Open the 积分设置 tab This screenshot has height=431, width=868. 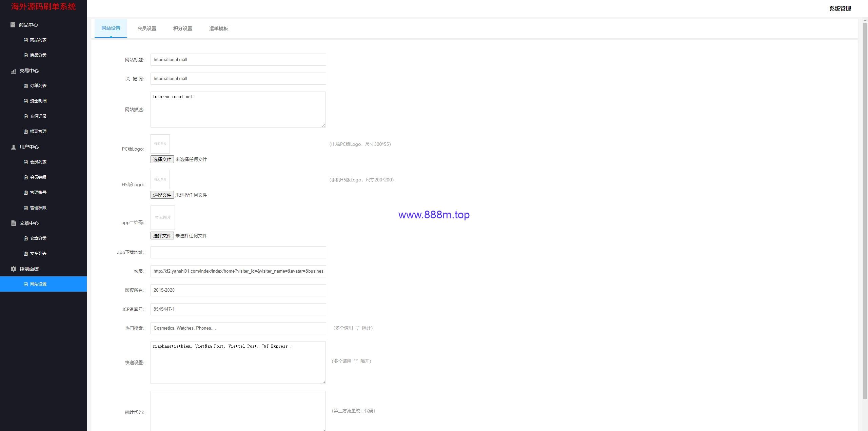coord(183,28)
